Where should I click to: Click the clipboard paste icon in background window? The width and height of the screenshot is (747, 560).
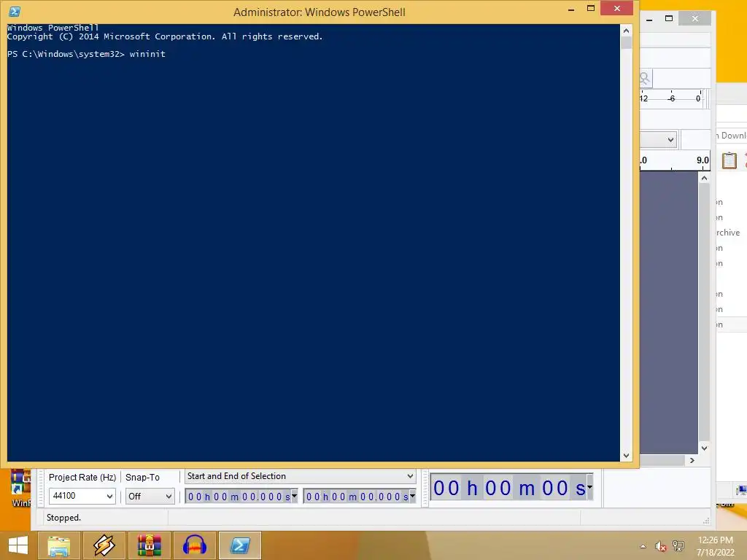(729, 160)
